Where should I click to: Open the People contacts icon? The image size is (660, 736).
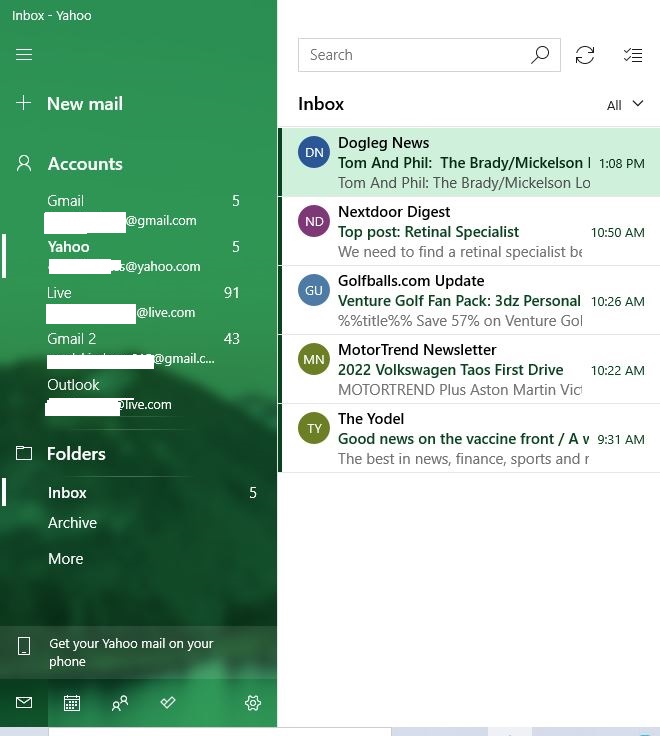point(120,703)
